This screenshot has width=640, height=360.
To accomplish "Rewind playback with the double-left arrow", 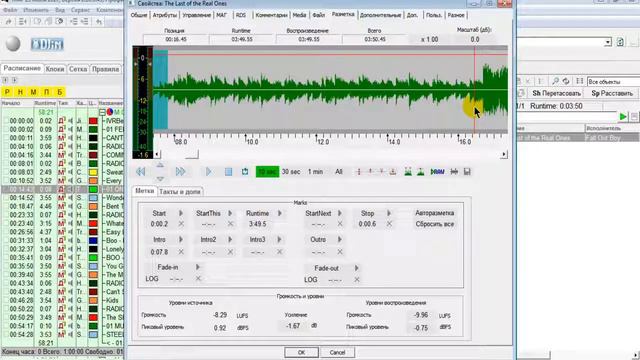I will 141,171.
